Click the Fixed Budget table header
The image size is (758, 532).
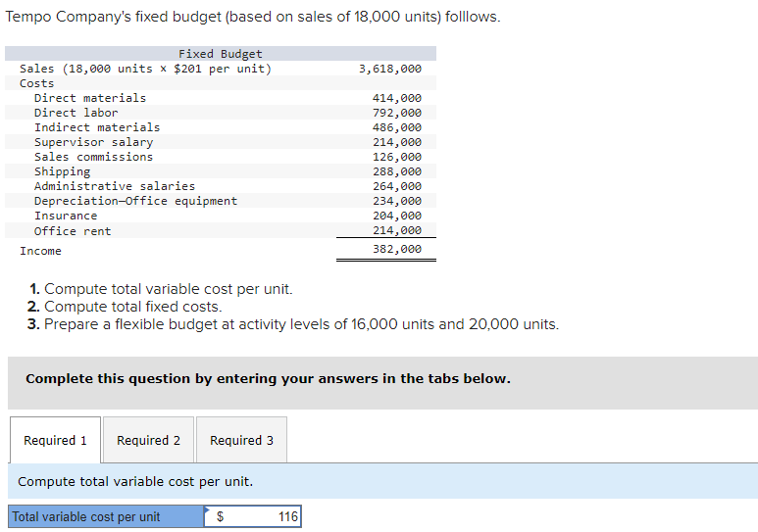(x=221, y=54)
